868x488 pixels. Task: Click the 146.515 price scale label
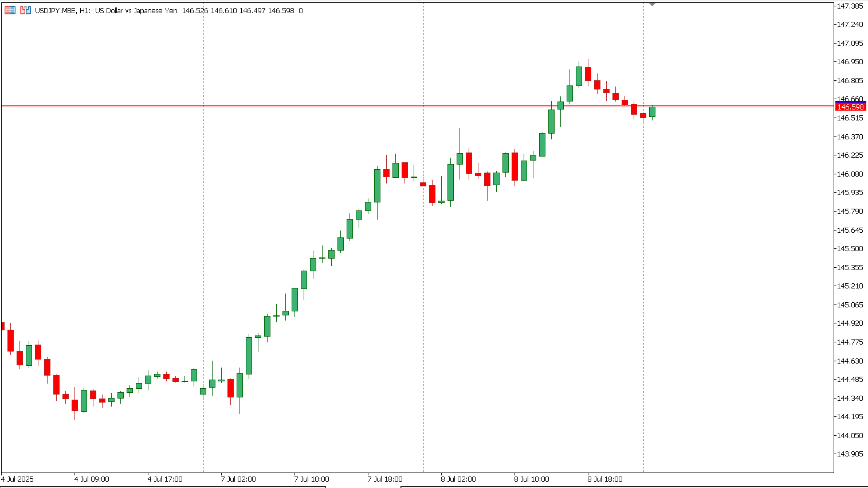point(850,118)
